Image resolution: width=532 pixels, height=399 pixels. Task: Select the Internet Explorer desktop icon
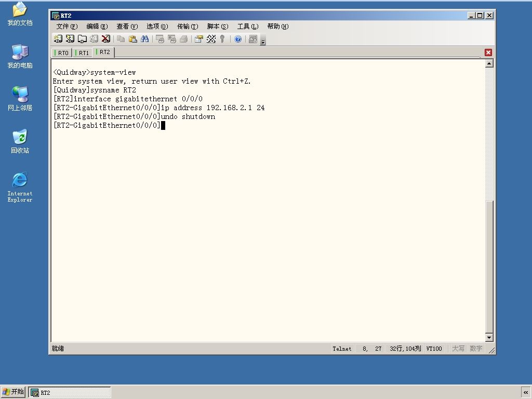tap(20, 187)
